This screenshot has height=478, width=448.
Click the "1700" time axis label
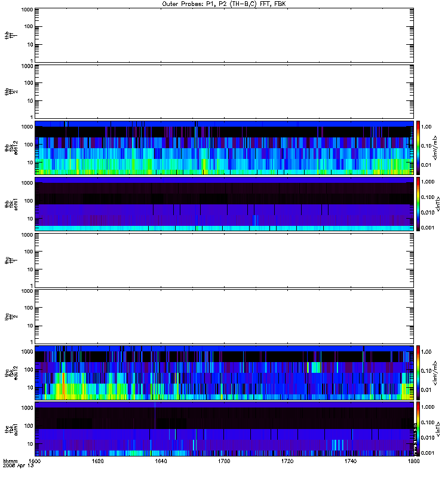click(x=224, y=461)
